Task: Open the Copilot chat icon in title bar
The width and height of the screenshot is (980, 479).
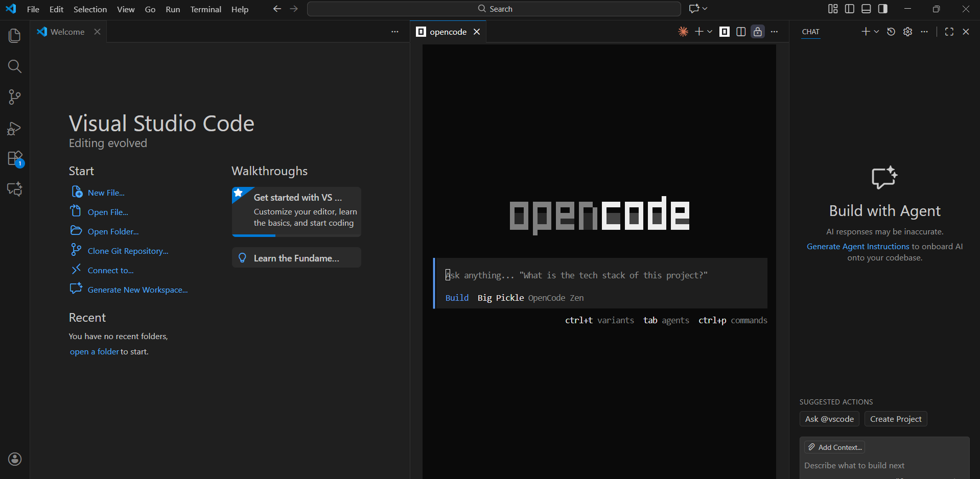Action: coord(694,9)
